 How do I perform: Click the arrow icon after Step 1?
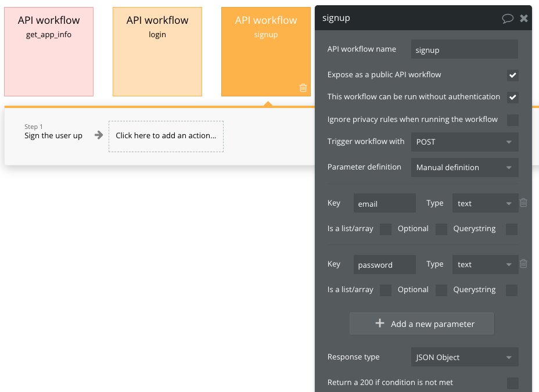(x=99, y=135)
